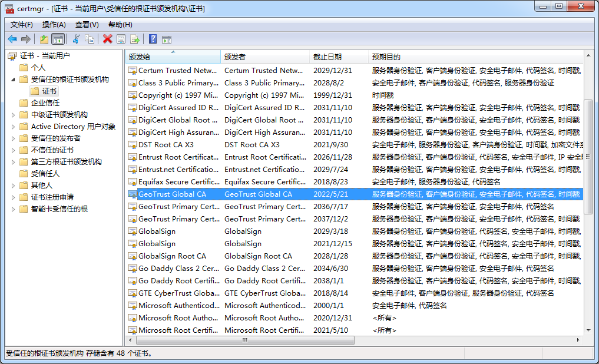The image size is (599, 364).
Task: Click certificate icon of Equifax Secure Certificate row
Action: pyautogui.click(x=132, y=182)
